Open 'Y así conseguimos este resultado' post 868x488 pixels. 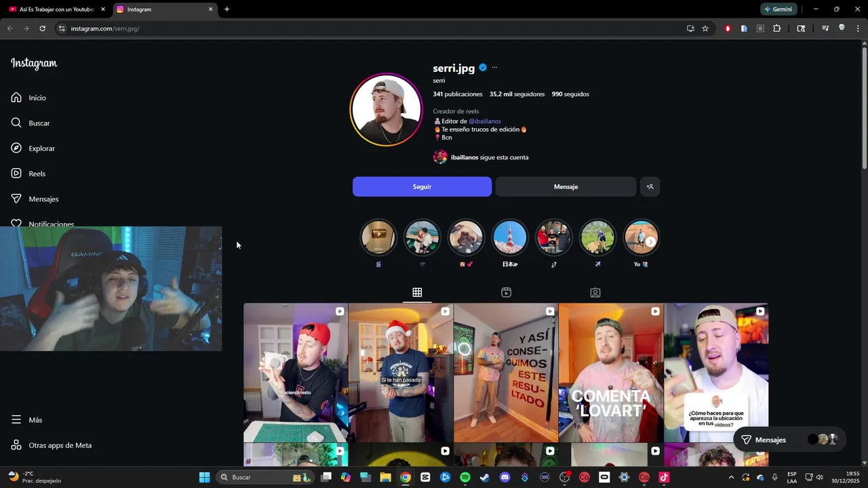coord(506,373)
